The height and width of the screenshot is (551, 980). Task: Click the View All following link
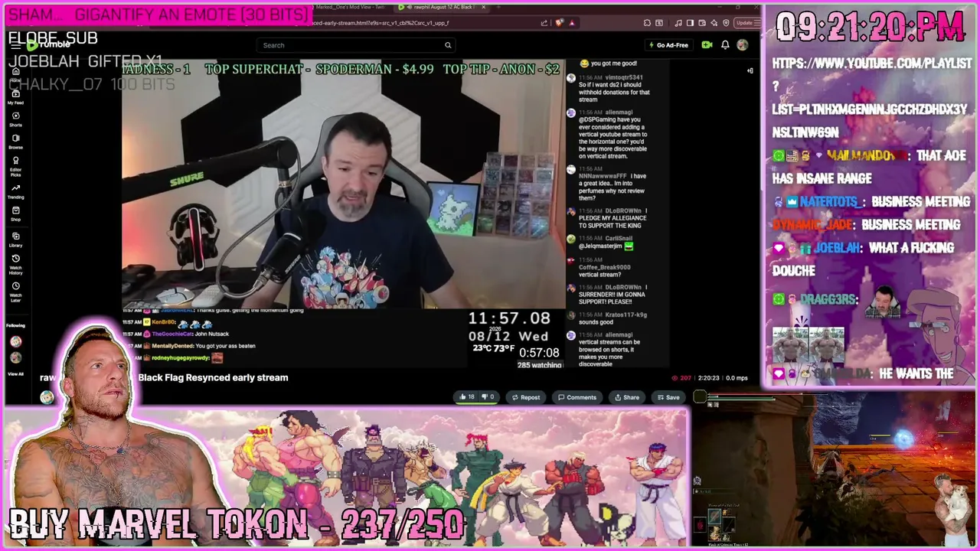(x=15, y=374)
